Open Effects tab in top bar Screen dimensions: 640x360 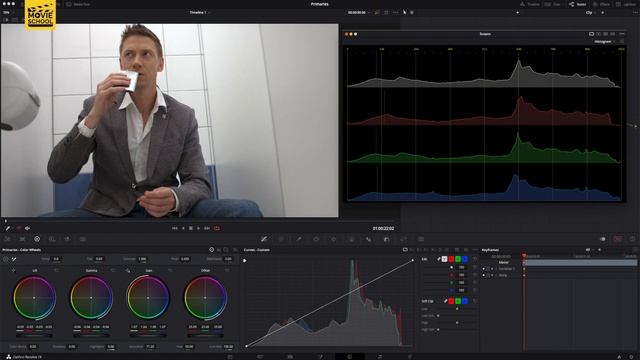pyautogui.click(x=601, y=4)
